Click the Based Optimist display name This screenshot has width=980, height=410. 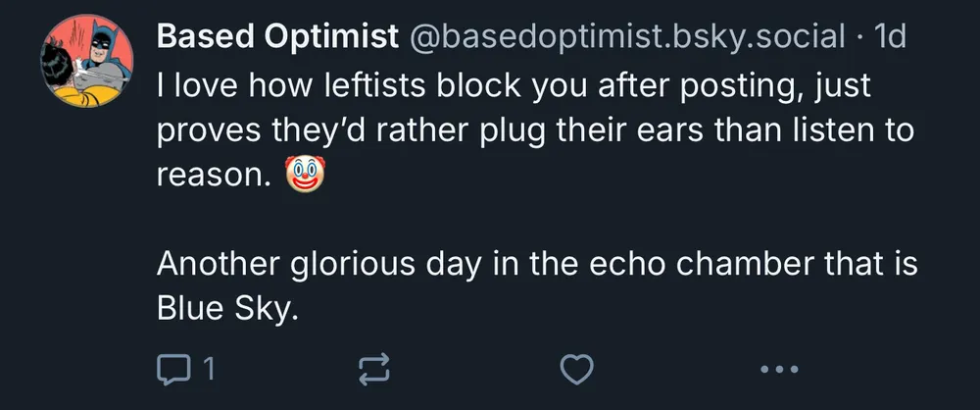point(277,37)
